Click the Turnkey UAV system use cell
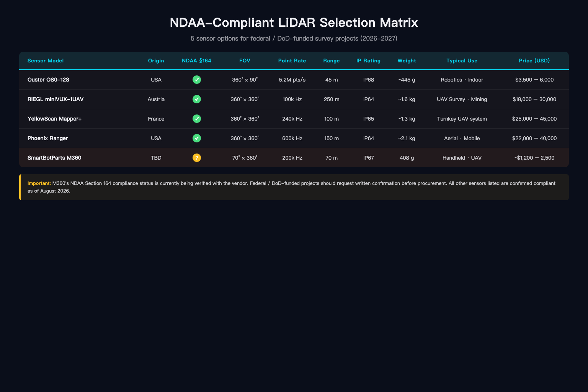 tap(462, 119)
